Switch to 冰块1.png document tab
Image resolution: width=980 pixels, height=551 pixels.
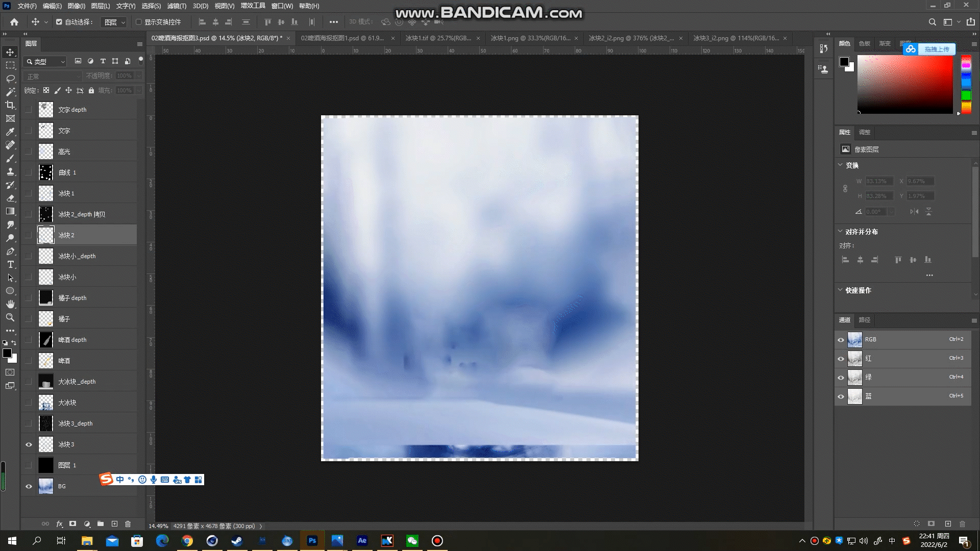(x=530, y=38)
